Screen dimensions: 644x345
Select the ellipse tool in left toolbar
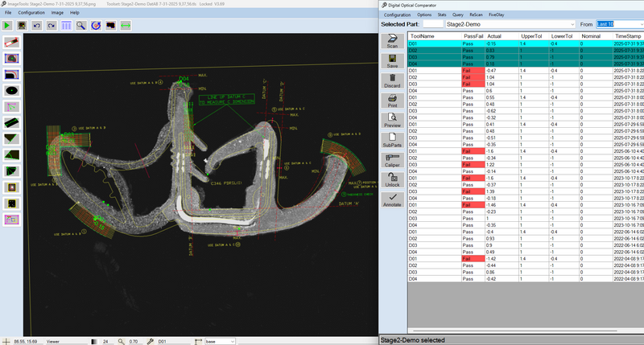point(13,91)
